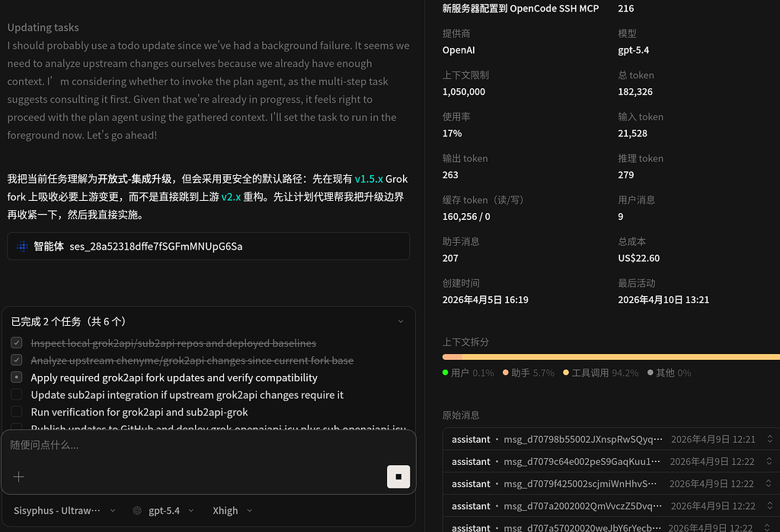Expand raw message msg_d707a2002002QmVvczZ5Dvq
This screenshot has width=780, height=532.
(x=611, y=505)
